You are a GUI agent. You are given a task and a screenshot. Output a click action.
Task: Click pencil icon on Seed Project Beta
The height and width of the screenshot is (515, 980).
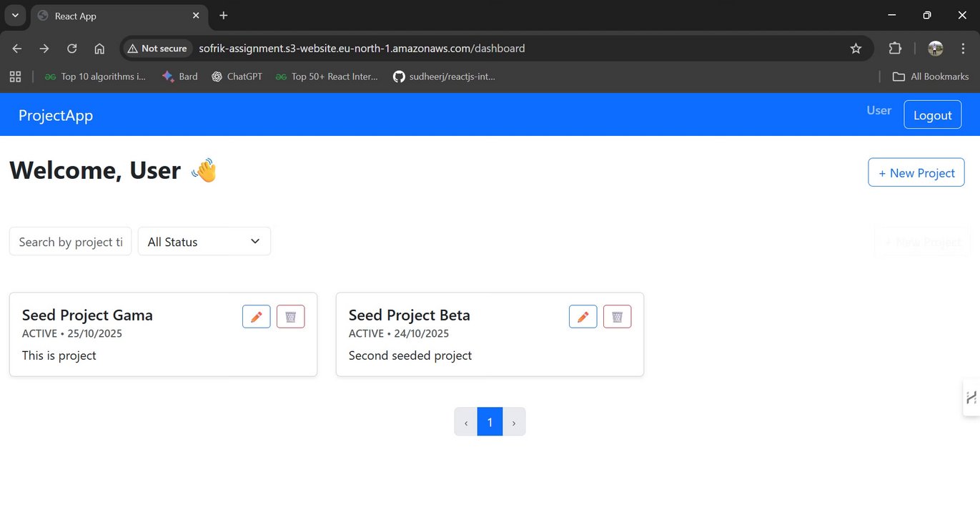click(x=583, y=317)
